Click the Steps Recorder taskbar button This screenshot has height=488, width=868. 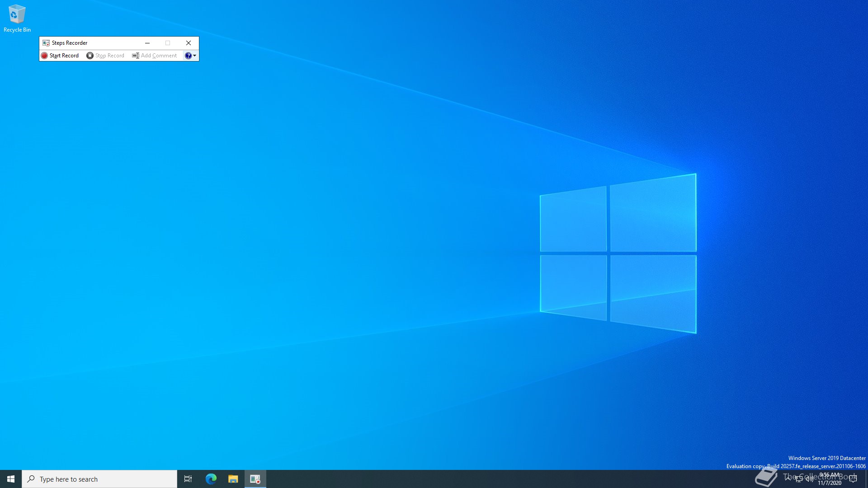(x=255, y=479)
